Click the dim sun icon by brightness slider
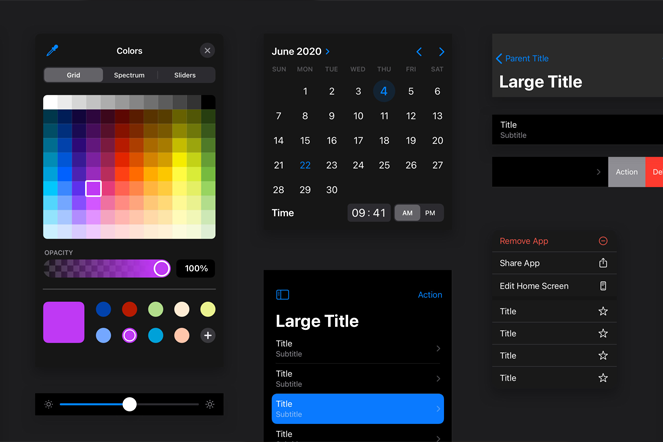Screen dimensions: 663x442 pos(49,404)
